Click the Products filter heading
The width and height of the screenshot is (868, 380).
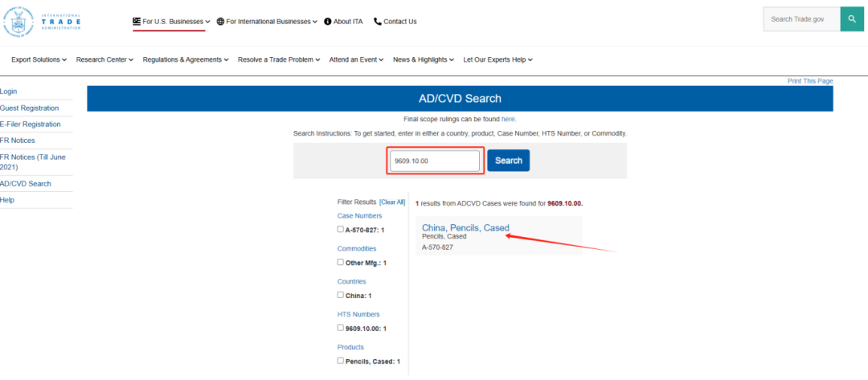click(x=350, y=347)
